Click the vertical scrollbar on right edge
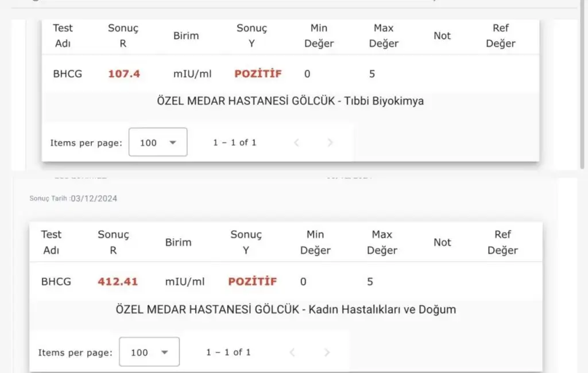 click(x=582, y=84)
